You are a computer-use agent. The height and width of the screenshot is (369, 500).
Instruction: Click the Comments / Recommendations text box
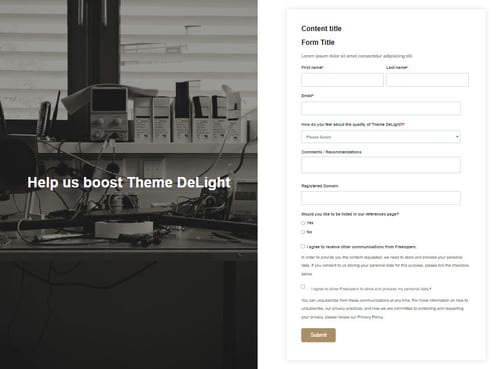381,165
